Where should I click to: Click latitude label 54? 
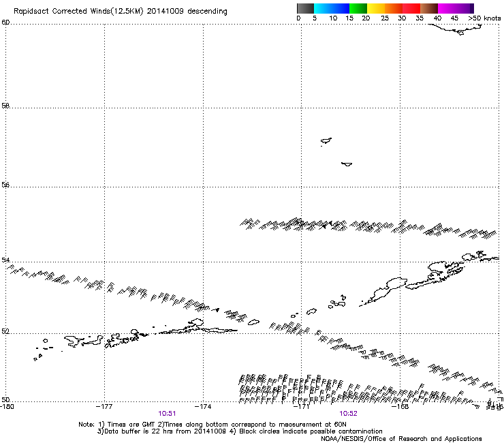5,260
